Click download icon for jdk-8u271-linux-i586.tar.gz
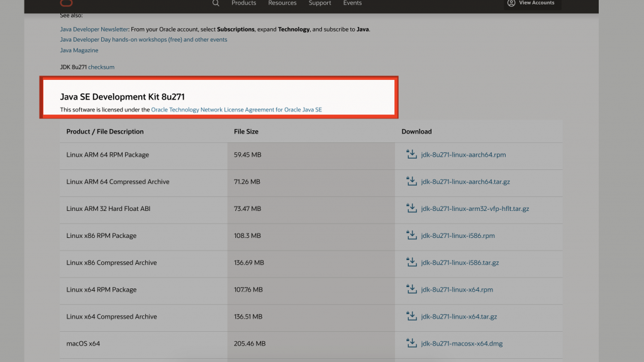Image resolution: width=644 pixels, height=362 pixels. pyautogui.click(x=411, y=262)
